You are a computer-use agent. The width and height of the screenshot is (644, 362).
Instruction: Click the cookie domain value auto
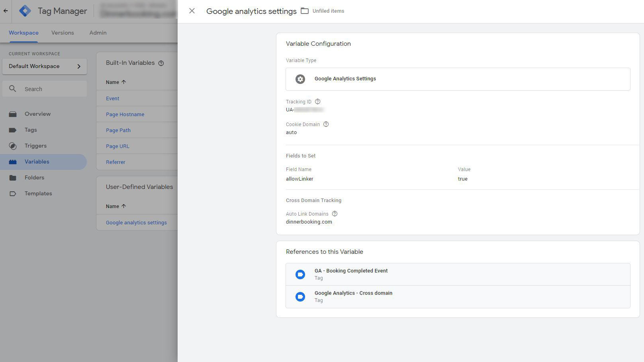pos(291,132)
